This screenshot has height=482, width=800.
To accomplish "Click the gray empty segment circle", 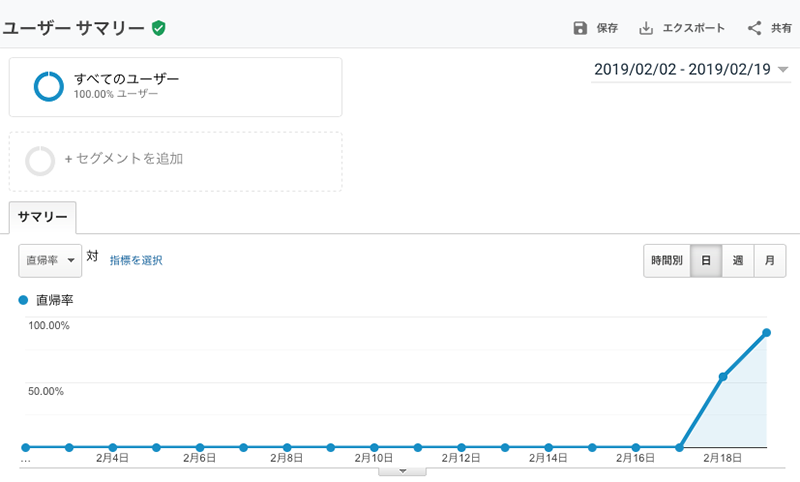I will coord(40,160).
